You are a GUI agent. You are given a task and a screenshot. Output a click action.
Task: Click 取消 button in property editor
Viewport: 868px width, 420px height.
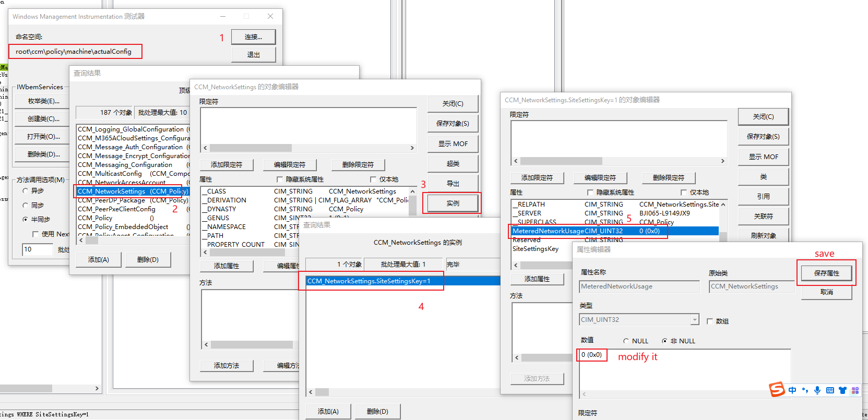pos(826,292)
